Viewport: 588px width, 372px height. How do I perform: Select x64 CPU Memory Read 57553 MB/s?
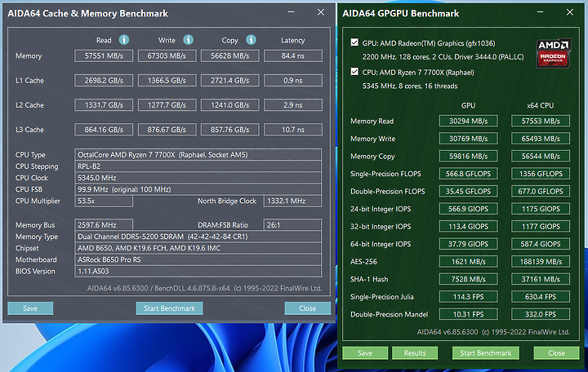point(541,121)
